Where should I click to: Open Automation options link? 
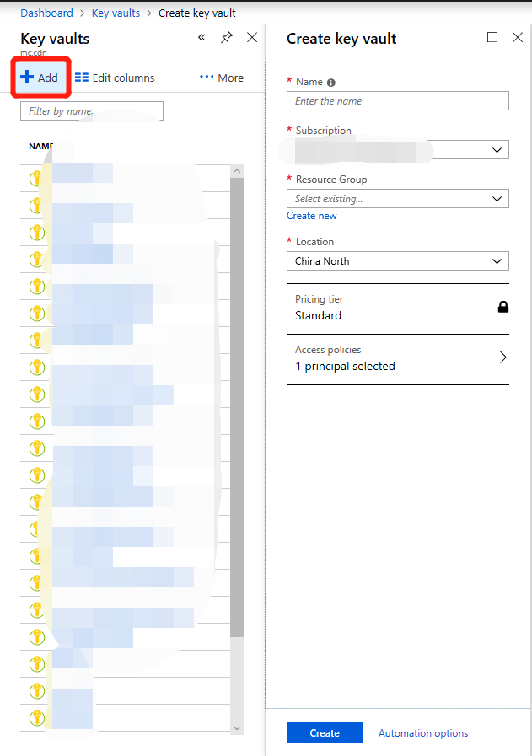pyautogui.click(x=423, y=733)
